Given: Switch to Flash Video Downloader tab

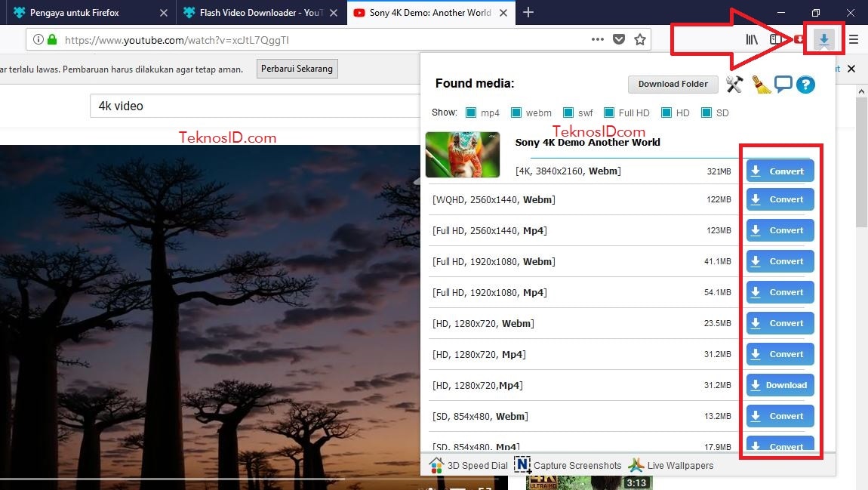Looking at the screenshot, I should pos(261,12).
